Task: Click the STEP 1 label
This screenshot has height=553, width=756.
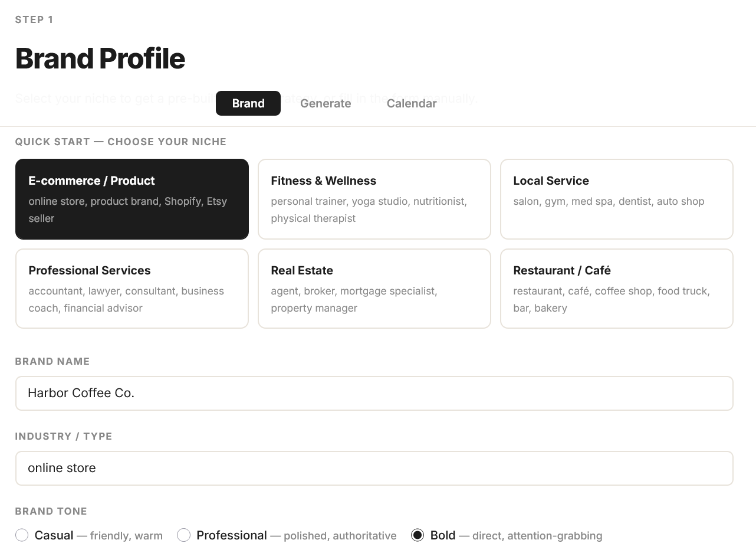Action: click(34, 19)
